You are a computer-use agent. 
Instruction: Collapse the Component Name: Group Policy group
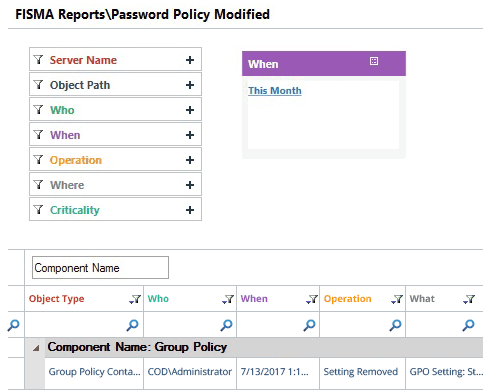tap(36, 348)
